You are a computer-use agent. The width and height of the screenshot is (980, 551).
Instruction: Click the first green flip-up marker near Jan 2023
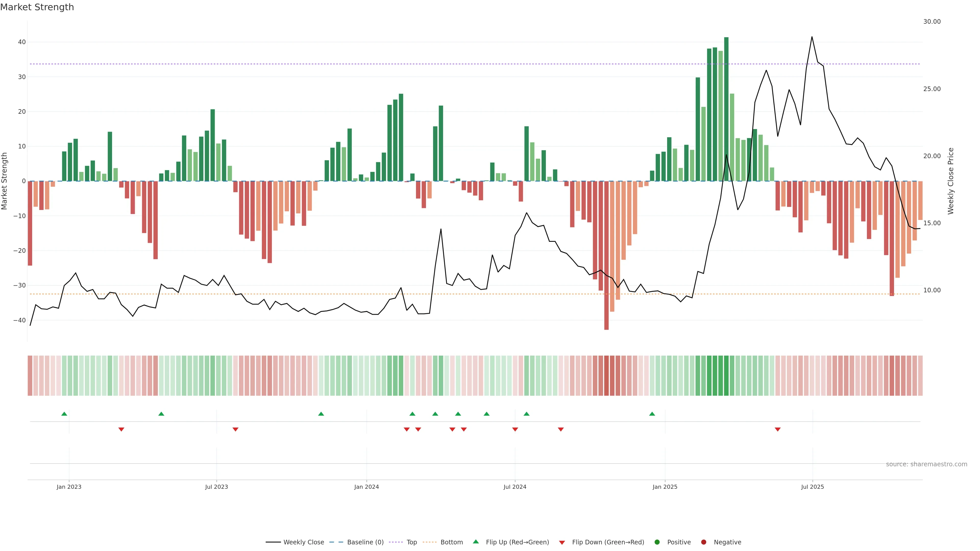coord(64,414)
